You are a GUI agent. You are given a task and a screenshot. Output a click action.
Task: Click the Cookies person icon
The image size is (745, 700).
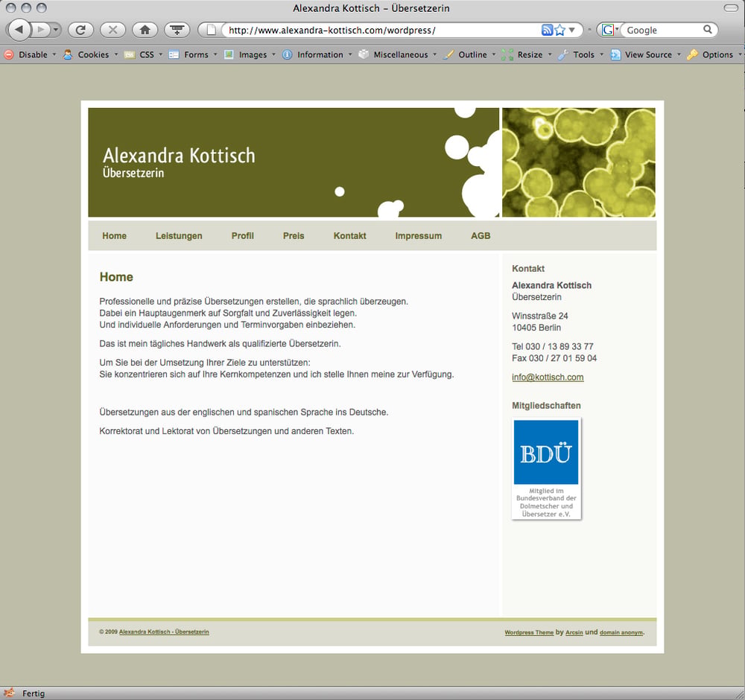pos(68,54)
